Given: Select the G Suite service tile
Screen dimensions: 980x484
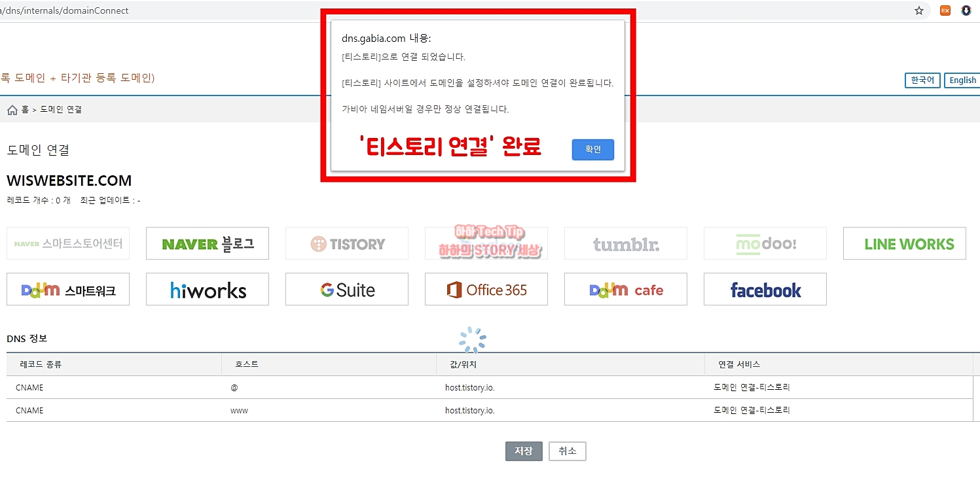Looking at the screenshot, I should click(x=347, y=289).
